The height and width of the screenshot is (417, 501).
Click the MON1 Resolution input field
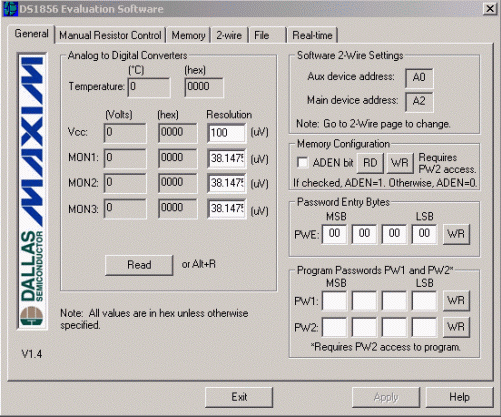pos(227,158)
